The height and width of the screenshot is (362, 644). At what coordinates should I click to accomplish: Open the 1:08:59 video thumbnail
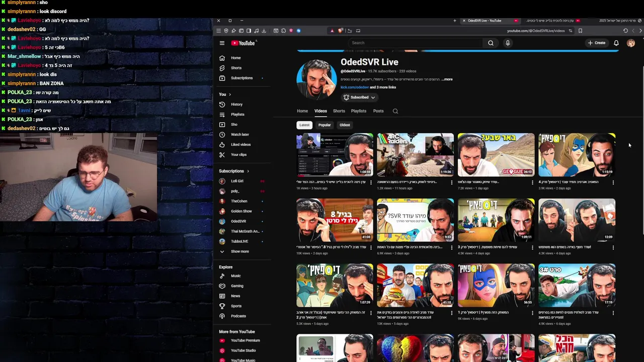pyautogui.click(x=335, y=154)
